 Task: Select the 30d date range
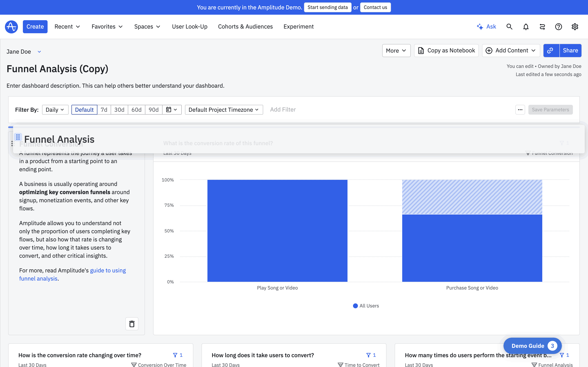coord(119,110)
